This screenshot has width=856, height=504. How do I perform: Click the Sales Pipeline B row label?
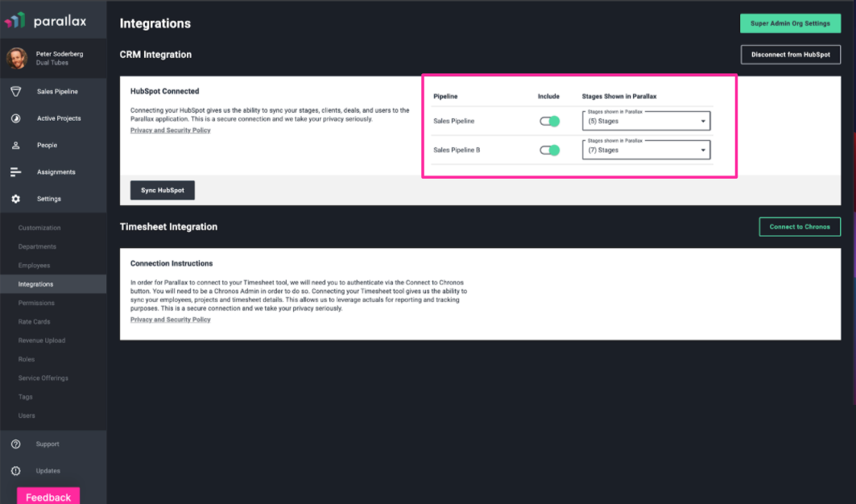coord(457,151)
